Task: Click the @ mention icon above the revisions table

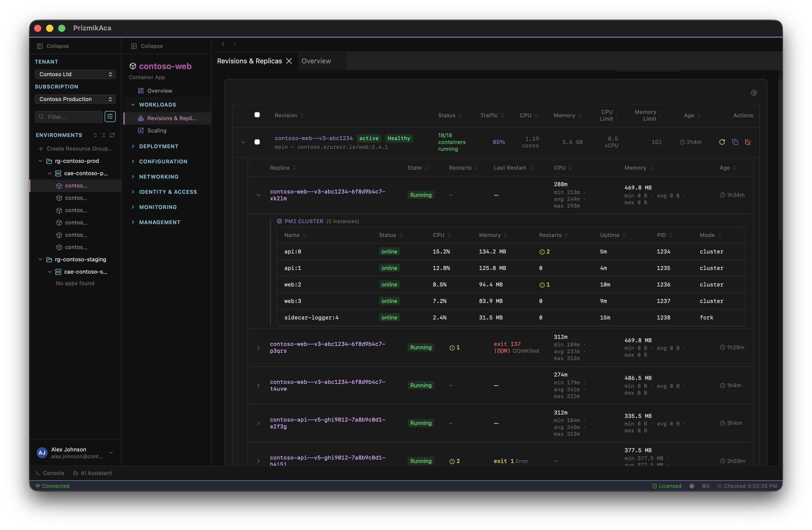Action: click(754, 92)
